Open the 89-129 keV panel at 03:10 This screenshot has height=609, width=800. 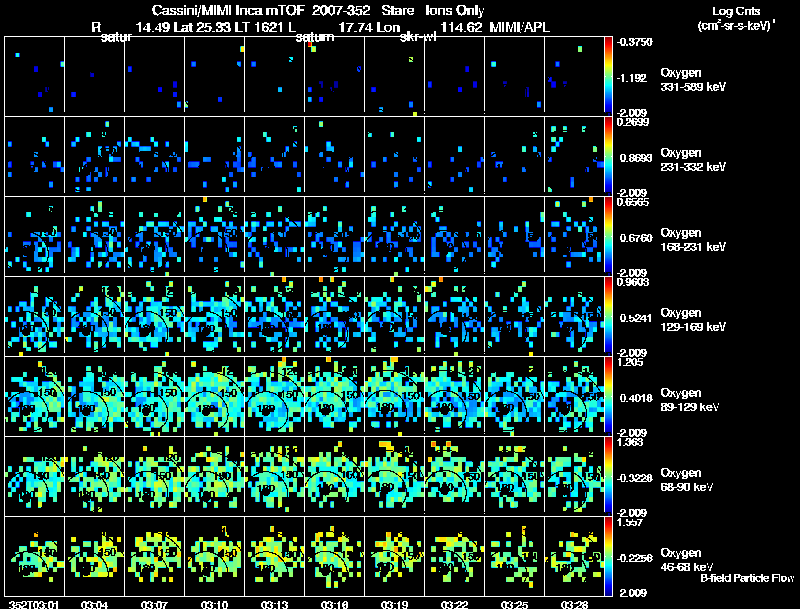click(214, 396)
